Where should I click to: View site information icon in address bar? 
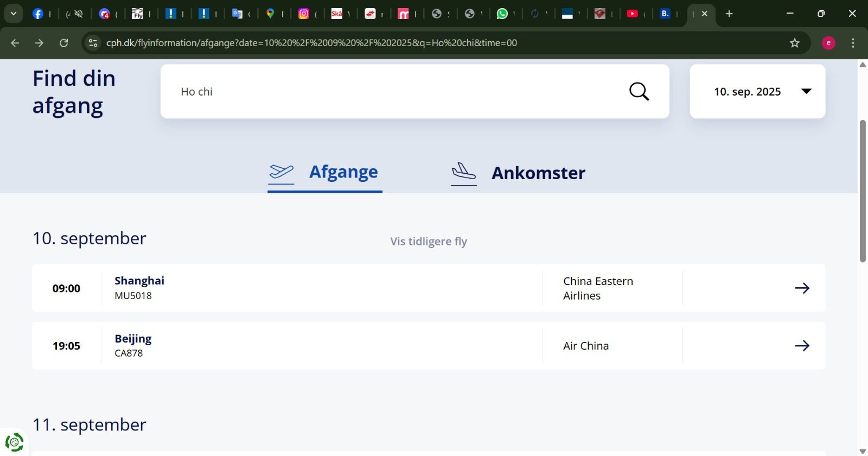point(93,43)
